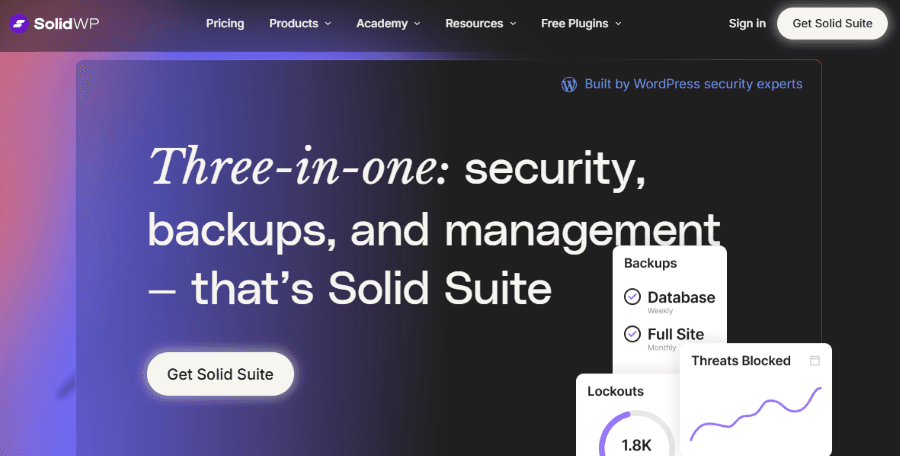Expand the Academy dropdown chevron

point(417,24)
